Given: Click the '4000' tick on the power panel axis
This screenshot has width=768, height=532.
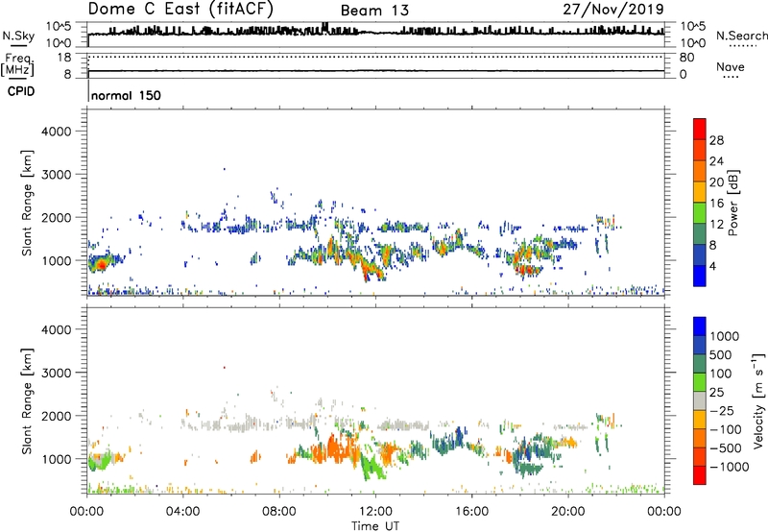Looking at the screenshot, I should coord(56,132).
